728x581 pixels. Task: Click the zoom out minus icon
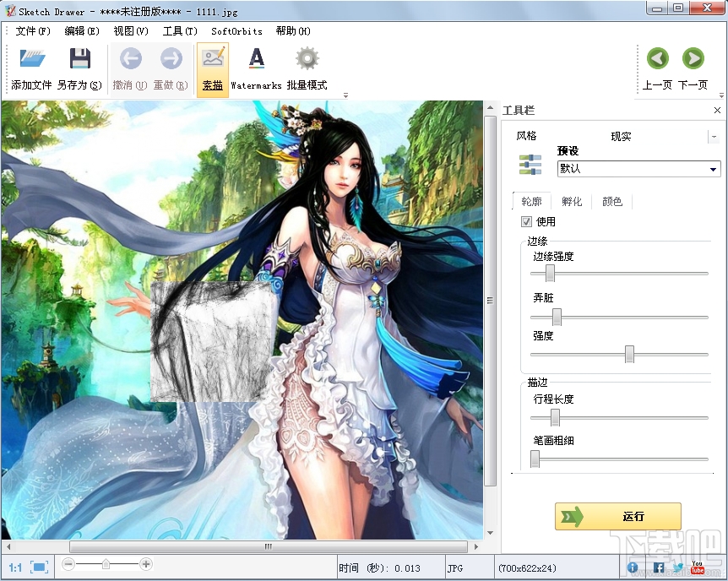click(68, 564)
